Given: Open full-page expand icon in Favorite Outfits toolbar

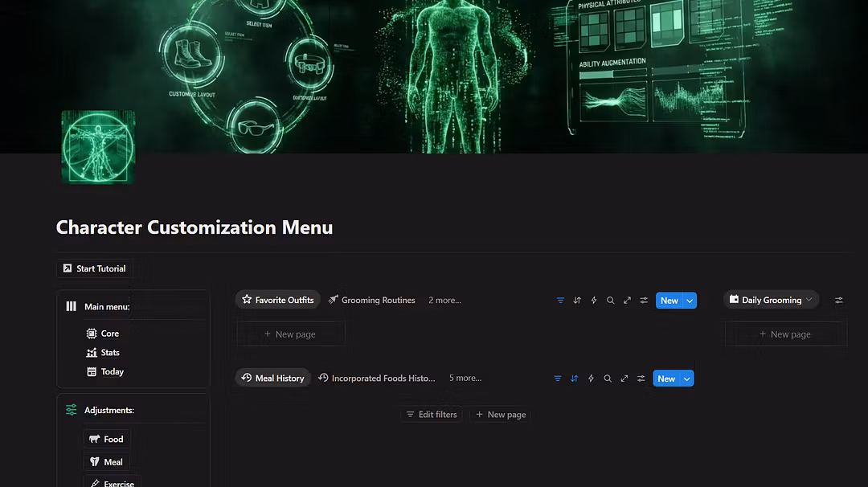Looking at the screenshot, I should pyautogui.click(x=627, y=300).
